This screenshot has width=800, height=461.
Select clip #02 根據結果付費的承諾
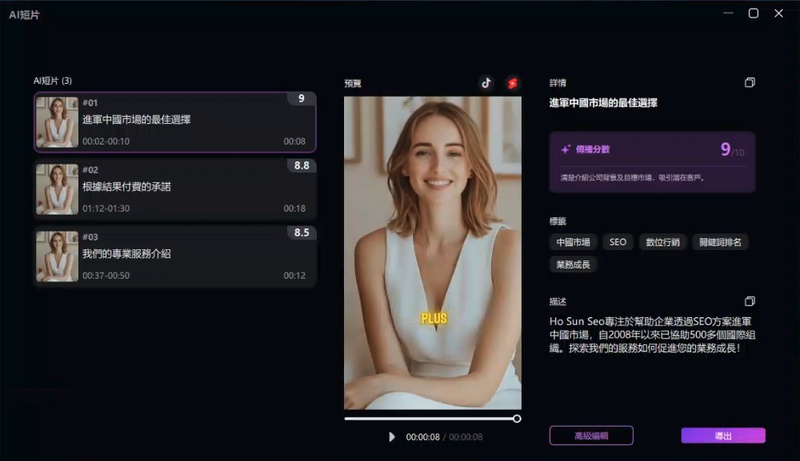click(175, 189)
